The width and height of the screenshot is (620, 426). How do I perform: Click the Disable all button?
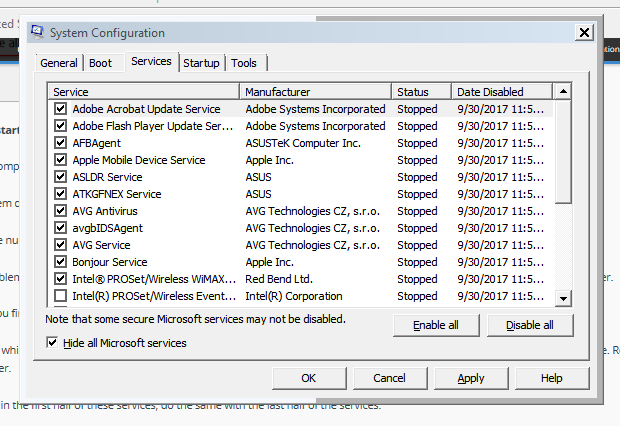pos(530,325)
